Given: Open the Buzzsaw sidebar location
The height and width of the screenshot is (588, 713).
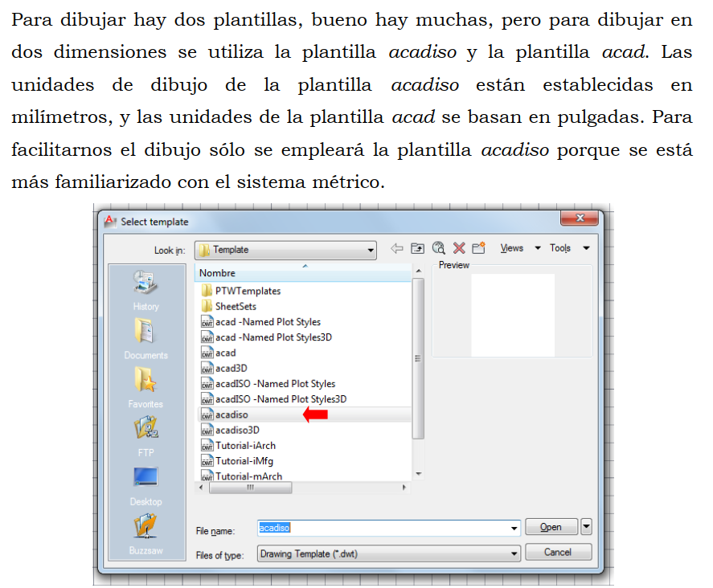Looking at the screenshot, I should click(x=145, y=526).
